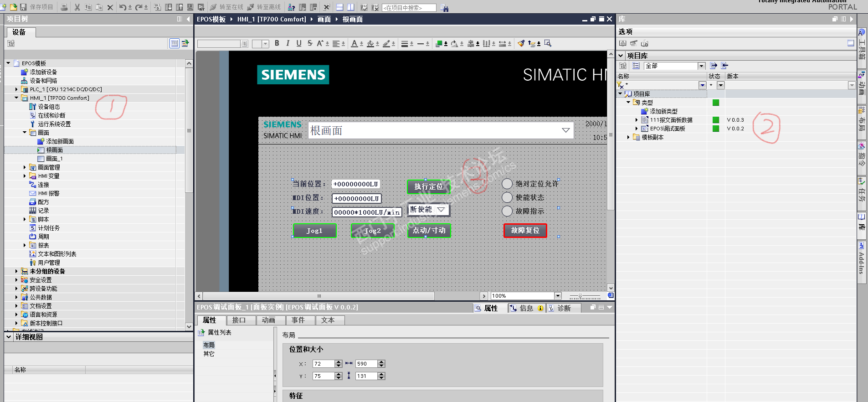The height and width of the screenshot is (402, 868).
Task: Open the font size dropdown
Action: point(265,44)
